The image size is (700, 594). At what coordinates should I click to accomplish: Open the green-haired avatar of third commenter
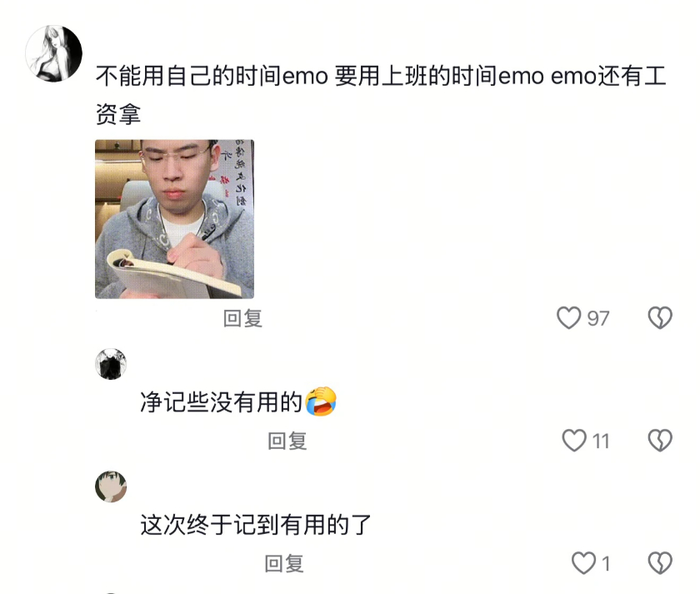(111, 487)
